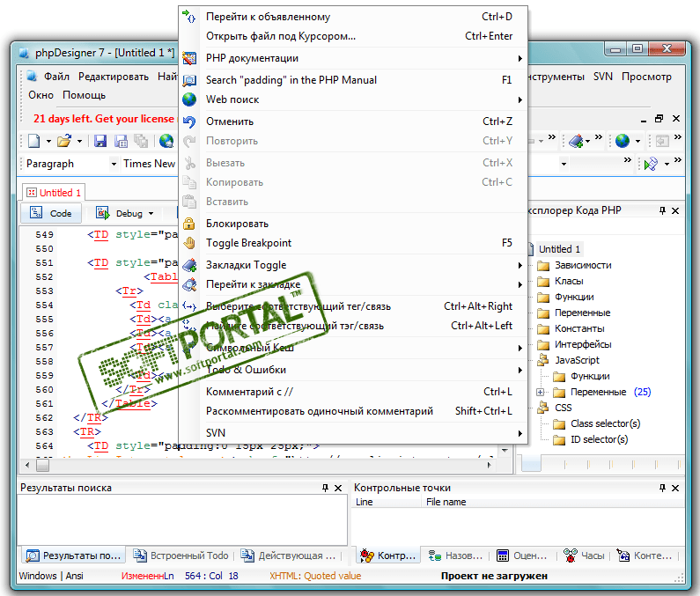Open the Встроенный Todo bottom tab

[x=181, y=556]
